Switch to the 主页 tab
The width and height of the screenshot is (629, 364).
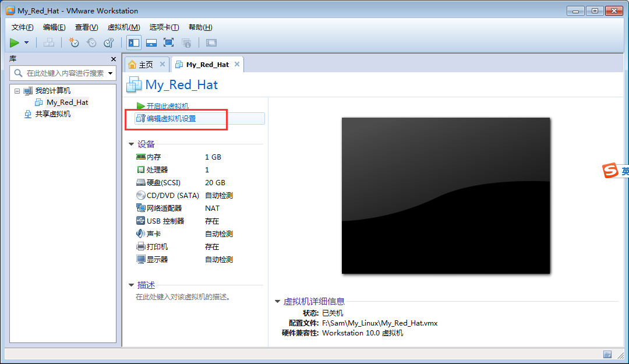click(x=146, y=65)
